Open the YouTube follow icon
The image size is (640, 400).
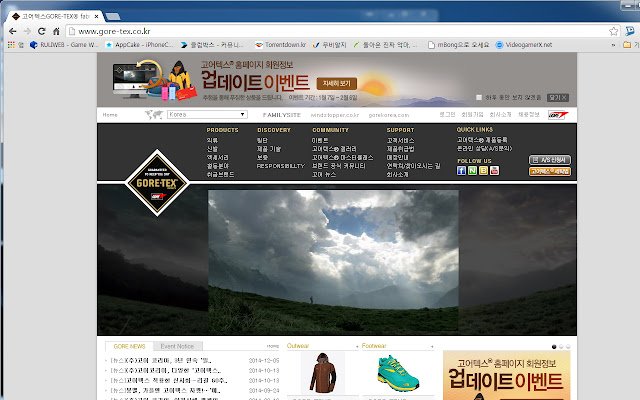tap(494, 171)
